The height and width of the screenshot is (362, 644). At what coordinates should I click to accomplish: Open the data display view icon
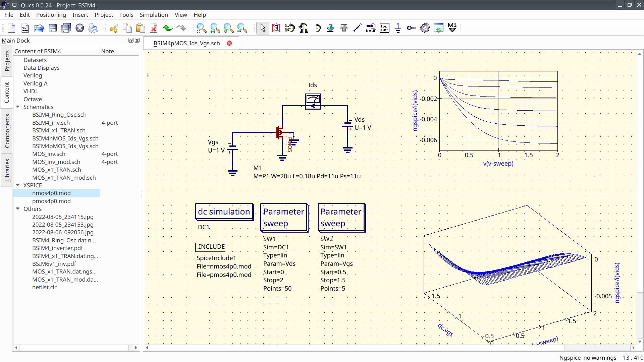[x=439, y=28]
